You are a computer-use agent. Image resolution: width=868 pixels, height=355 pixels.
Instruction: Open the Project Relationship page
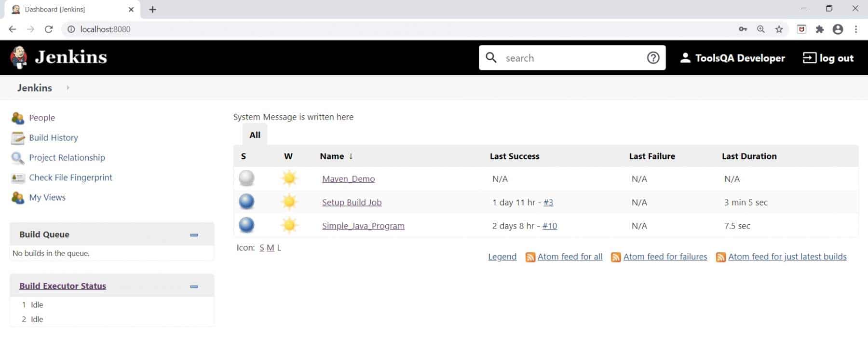coord(67,158)
